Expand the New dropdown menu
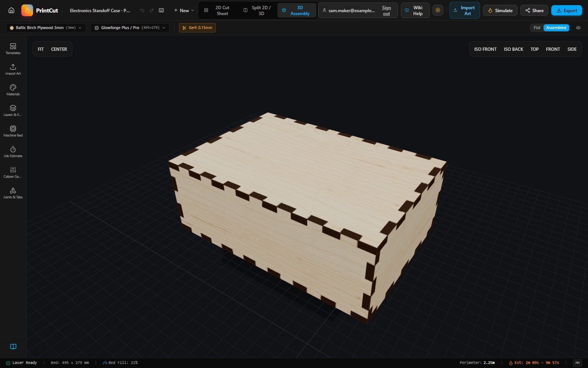 point(184,10)
